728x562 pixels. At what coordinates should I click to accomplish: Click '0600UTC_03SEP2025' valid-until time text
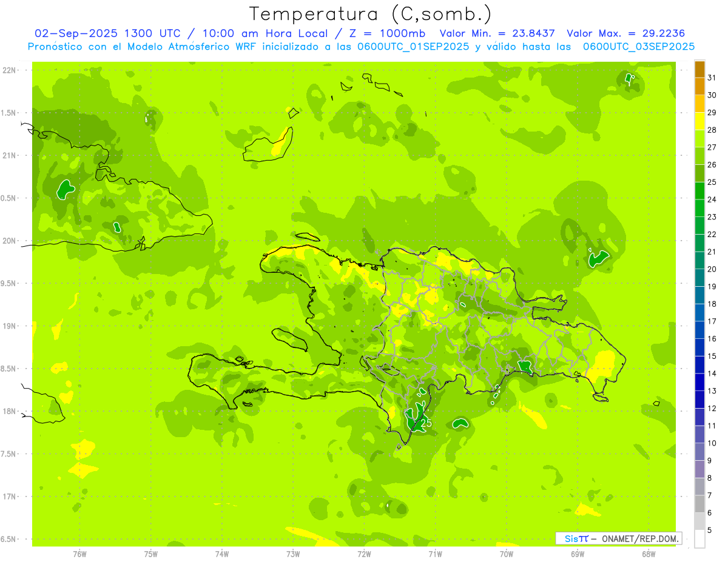tap(639, 47)
